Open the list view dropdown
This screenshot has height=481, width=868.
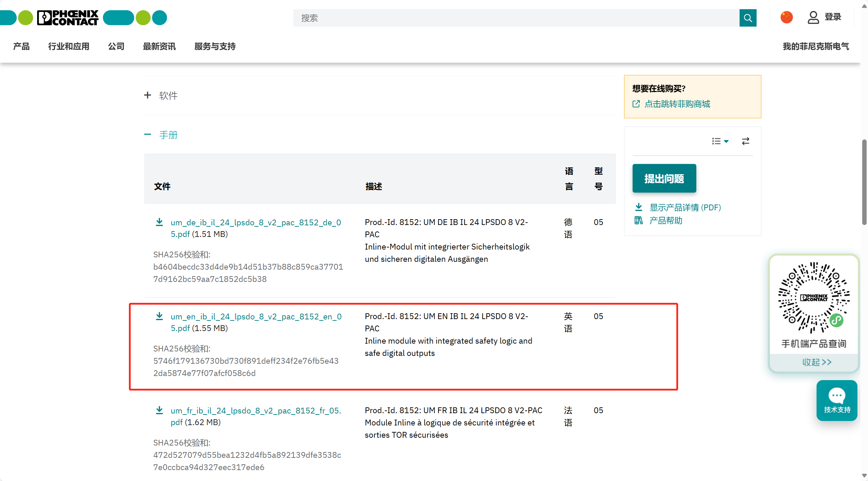point(720,141)
